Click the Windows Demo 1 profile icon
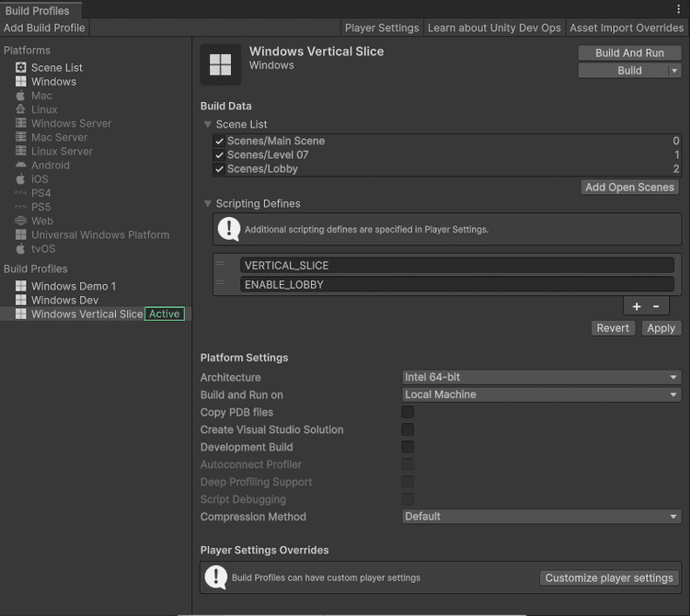Viewport: 690px width, 616px height. pyautogui.click(x=20, y=286)
